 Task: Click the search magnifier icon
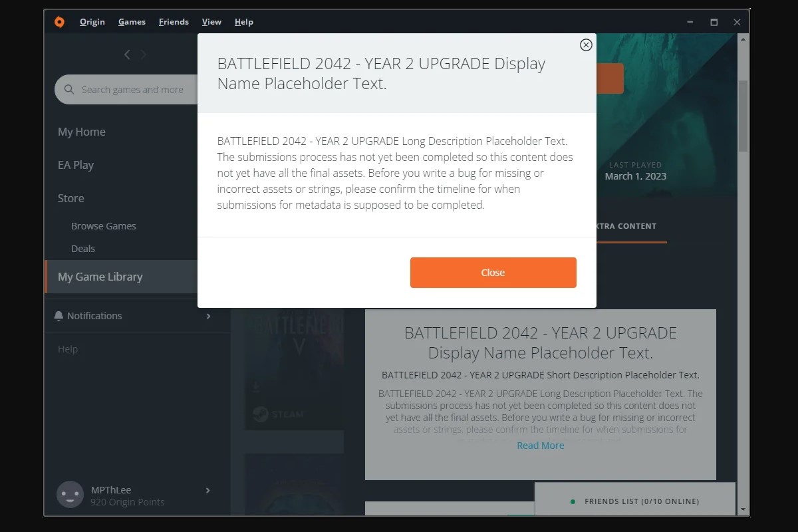(69, 89)
